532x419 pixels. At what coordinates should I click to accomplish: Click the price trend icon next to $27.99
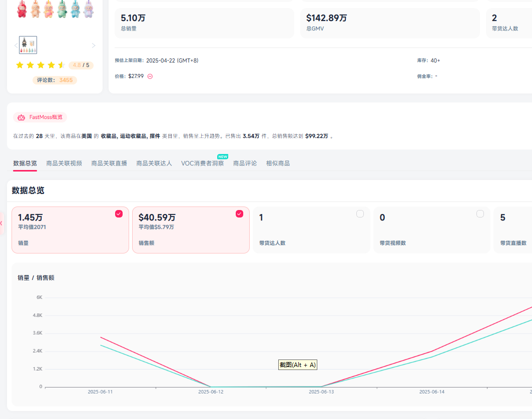(x=150, y=76)
